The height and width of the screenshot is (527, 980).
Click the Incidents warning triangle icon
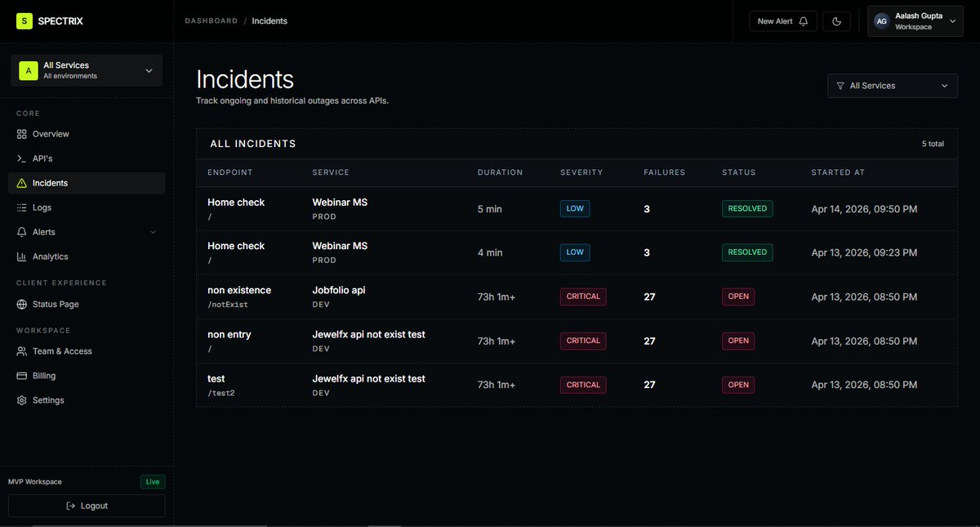tap(22, 183)
